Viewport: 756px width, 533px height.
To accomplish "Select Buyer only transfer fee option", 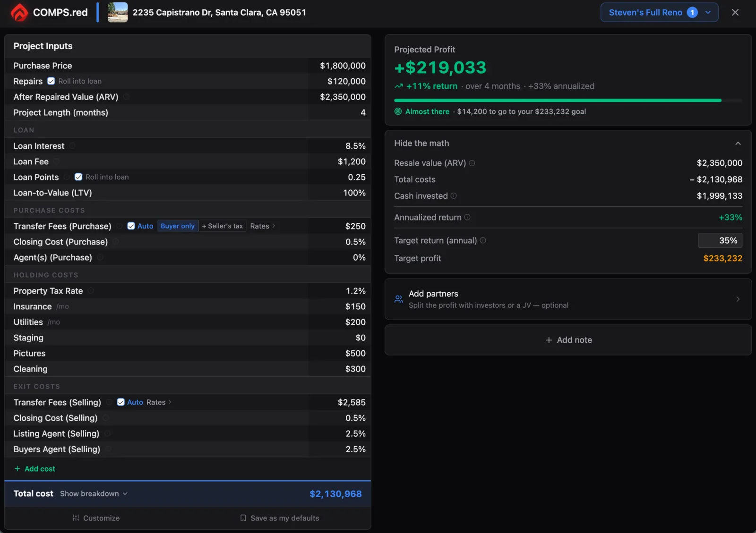I will pyautogui.click(x=178, y=226).
